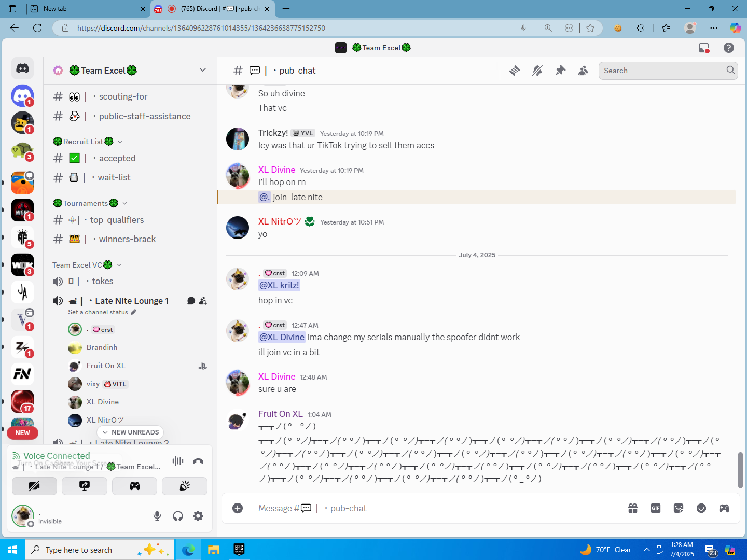Screen dimensions: 747x560
Task: Open Windows Start menu
Action: [12, 550]
